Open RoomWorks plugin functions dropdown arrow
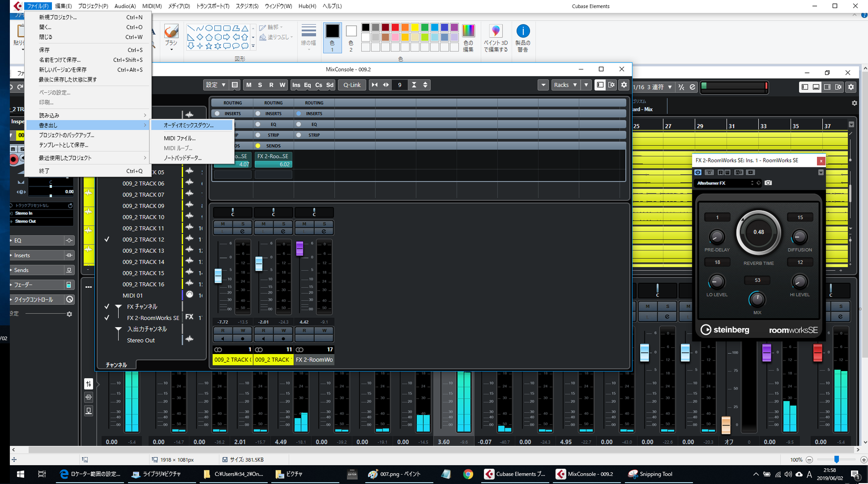868x484 pixels. (x=821, y=173)
